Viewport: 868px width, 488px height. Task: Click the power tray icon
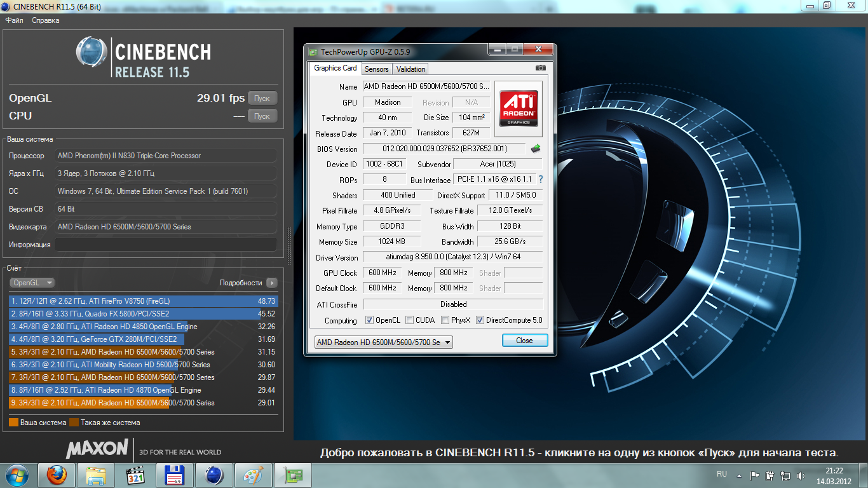pos(770,475)
